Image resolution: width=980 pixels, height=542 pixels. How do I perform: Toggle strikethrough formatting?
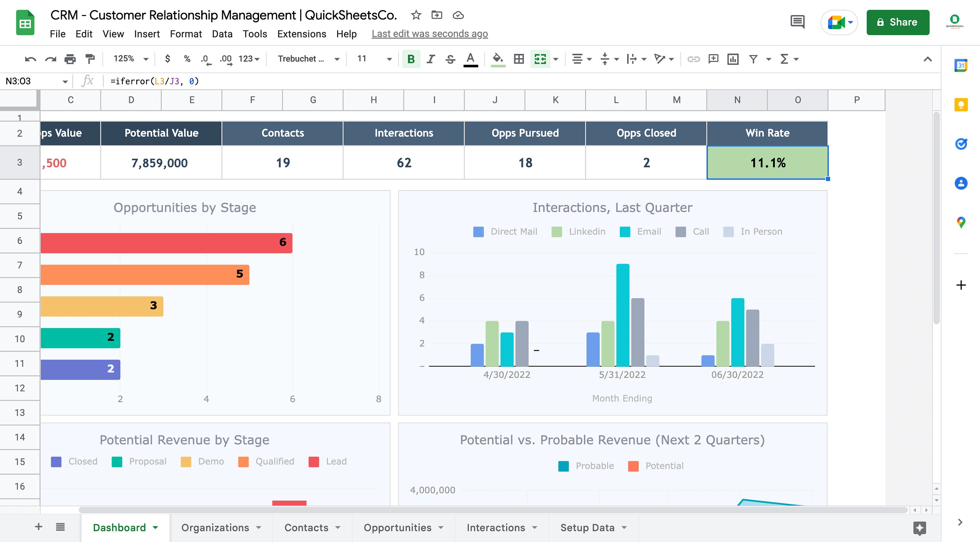[450, 59]
